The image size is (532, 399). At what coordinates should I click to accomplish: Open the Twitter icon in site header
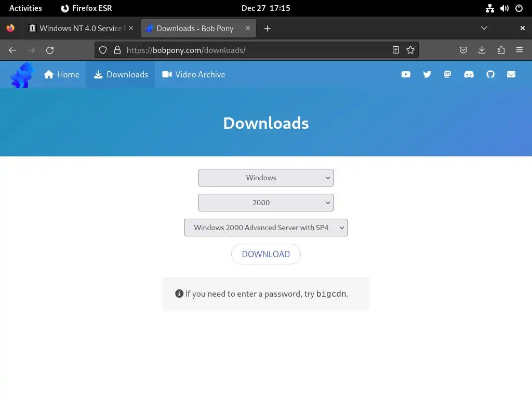pyautogui.click(x=427, y=74)
